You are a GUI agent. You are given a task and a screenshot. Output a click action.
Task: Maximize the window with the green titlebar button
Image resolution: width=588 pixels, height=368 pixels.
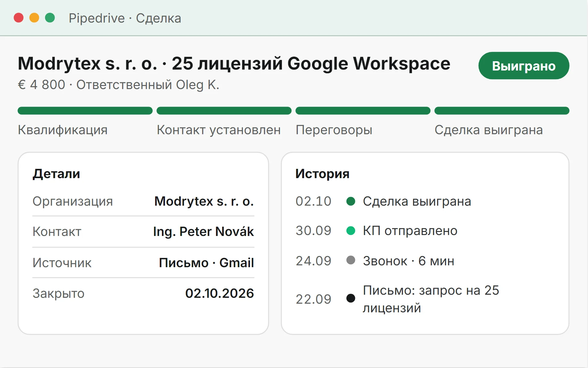[50, 18]
